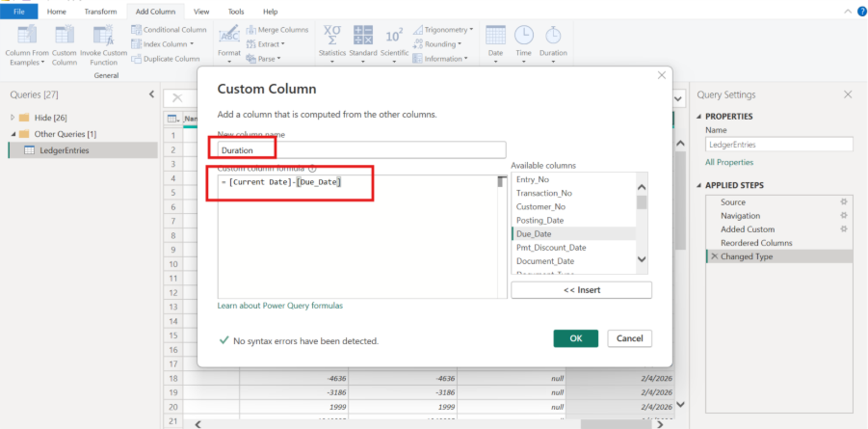Open the View ribbon tab
The width and height of the screenshot is (868, 429).
coord(201,11)
